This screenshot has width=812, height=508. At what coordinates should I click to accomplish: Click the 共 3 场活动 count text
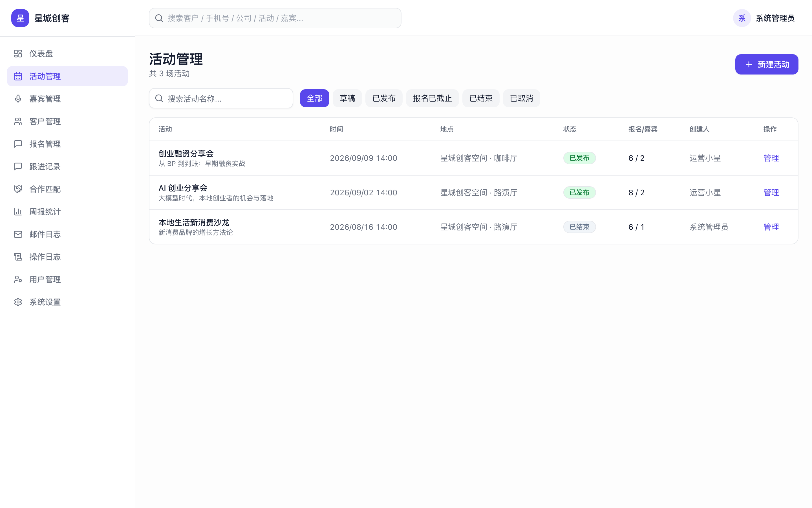pos(169,73)
